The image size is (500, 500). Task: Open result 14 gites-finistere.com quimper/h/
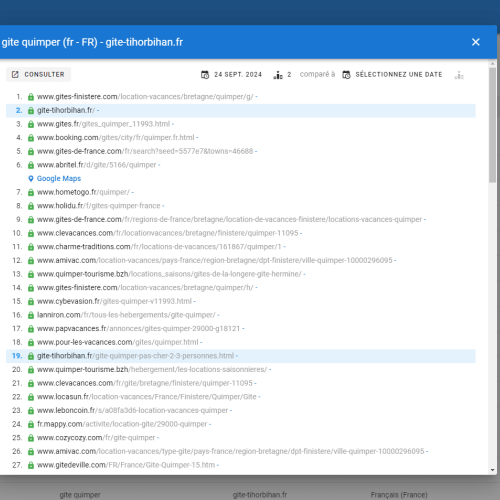(x=145, y=288)
